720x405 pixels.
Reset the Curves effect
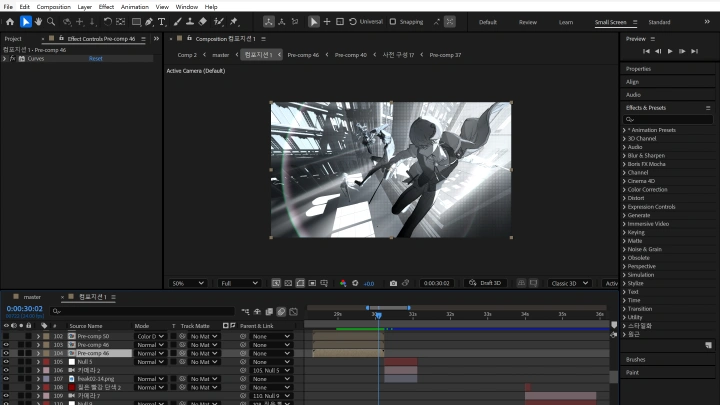pyautogui.click(x=95, y=59)
